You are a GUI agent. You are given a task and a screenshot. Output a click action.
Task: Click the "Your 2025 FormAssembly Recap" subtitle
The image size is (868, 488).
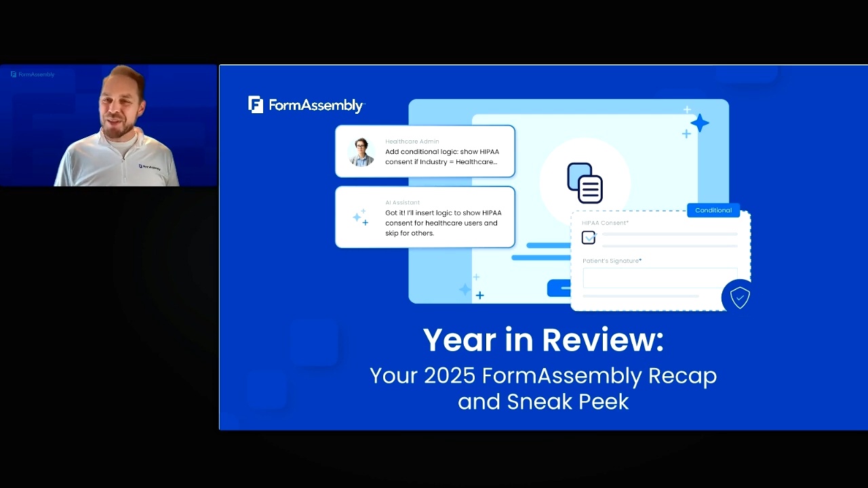tap(543, 375)
